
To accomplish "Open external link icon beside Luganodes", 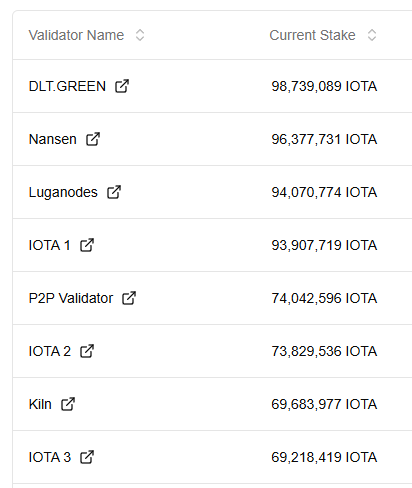I will coord(114,192).
